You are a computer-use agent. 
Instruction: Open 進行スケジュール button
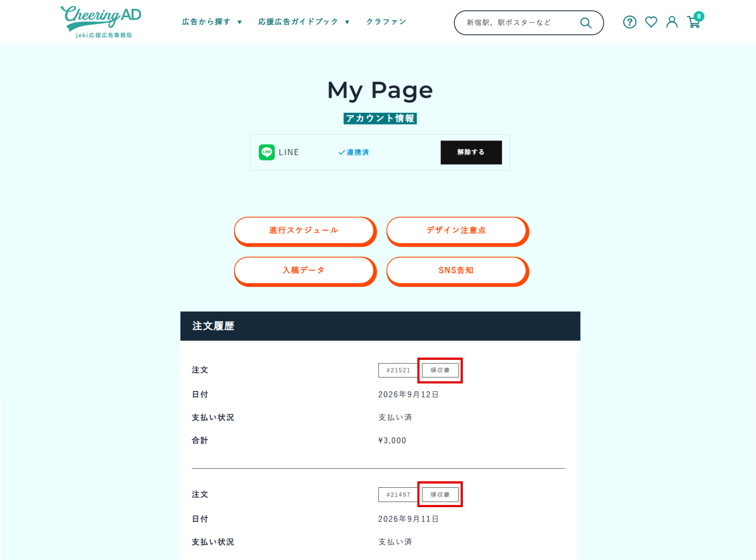304,231
